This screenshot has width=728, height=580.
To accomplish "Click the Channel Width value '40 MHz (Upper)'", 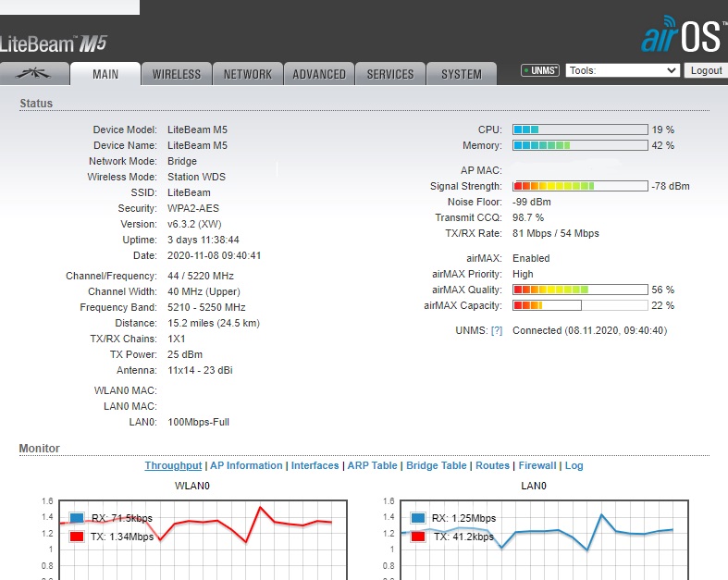I will pos(204,291).
